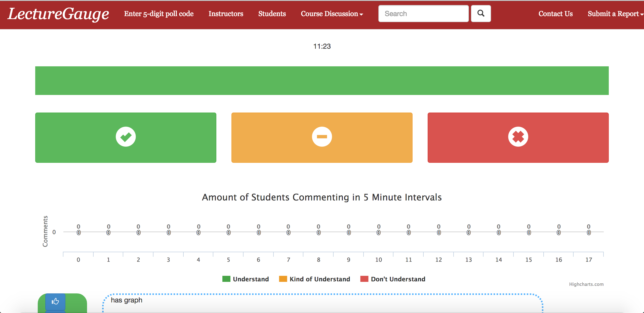Click the Highcharts.com credit link
This screenshot has height=313, width=644.
(x=586, y=284)
